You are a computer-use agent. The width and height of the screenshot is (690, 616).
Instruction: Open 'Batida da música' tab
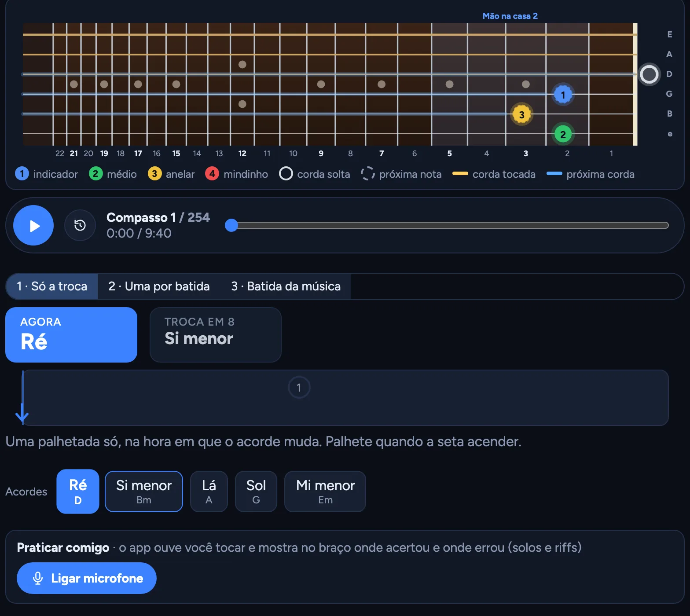(x=286, y=286)
